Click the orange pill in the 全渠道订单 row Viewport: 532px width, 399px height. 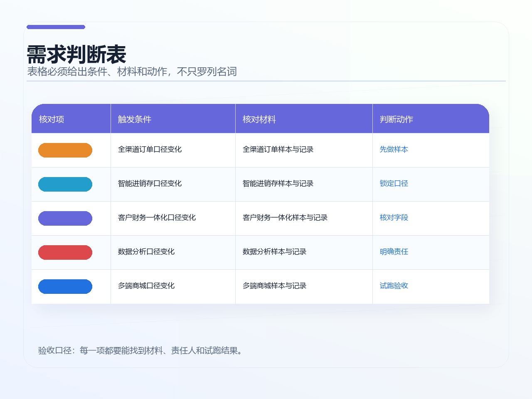[65, 150]
